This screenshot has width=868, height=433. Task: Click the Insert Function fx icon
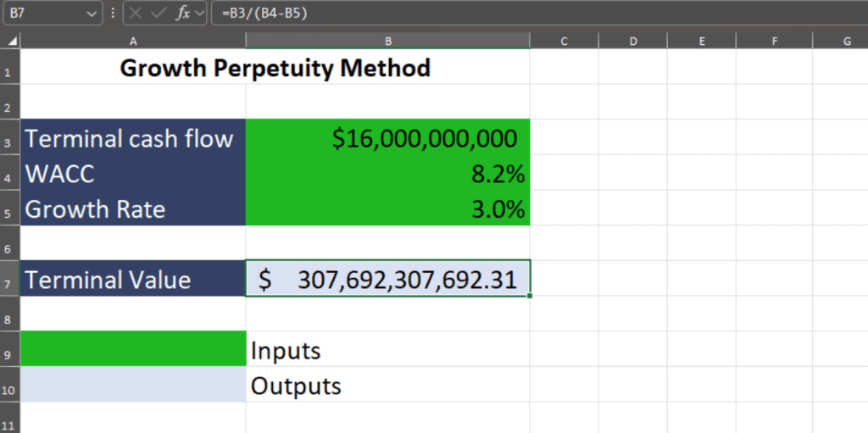click(x=182, y=14)
